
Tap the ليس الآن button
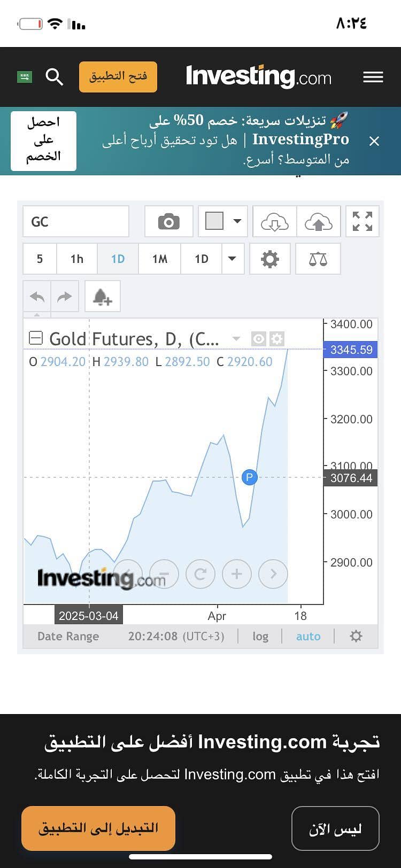click(335, 828)
